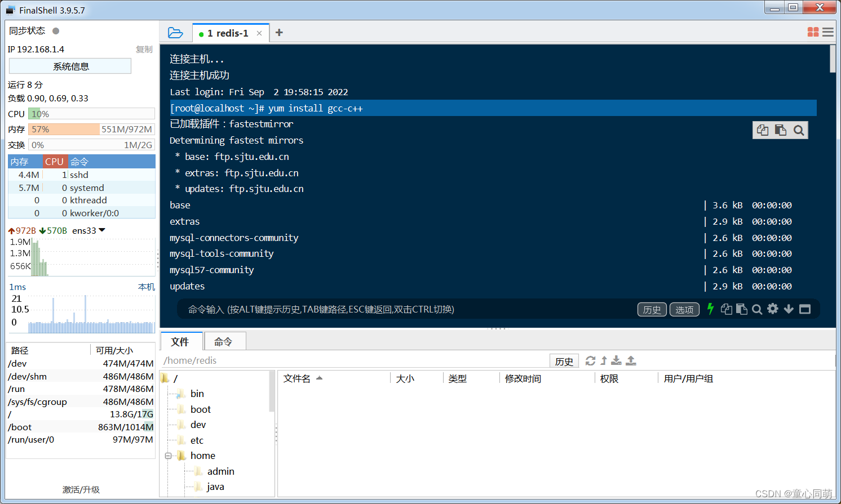Select the etc folder in tree
The width and height of the screenshot is (841, 504).
point(197,440)
